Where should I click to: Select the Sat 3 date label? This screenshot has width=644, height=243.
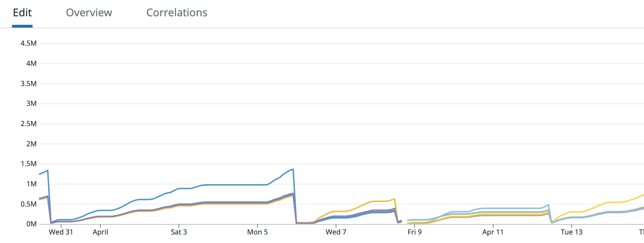point(179,232)
